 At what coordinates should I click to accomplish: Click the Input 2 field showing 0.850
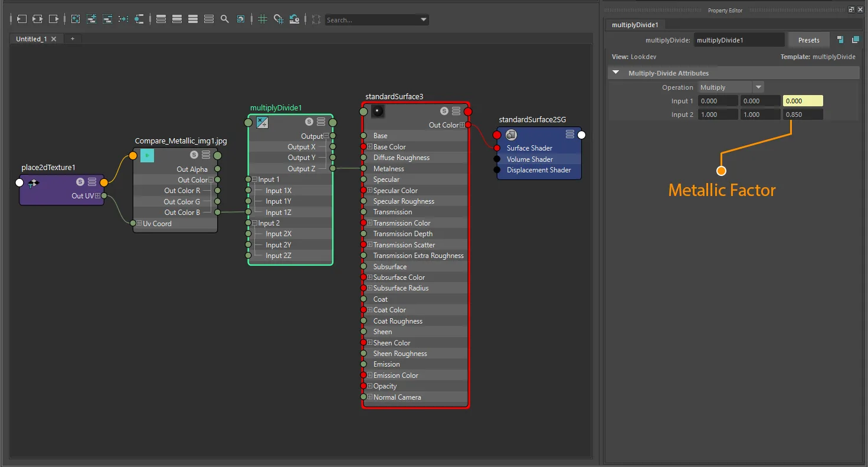coord(803,115)
